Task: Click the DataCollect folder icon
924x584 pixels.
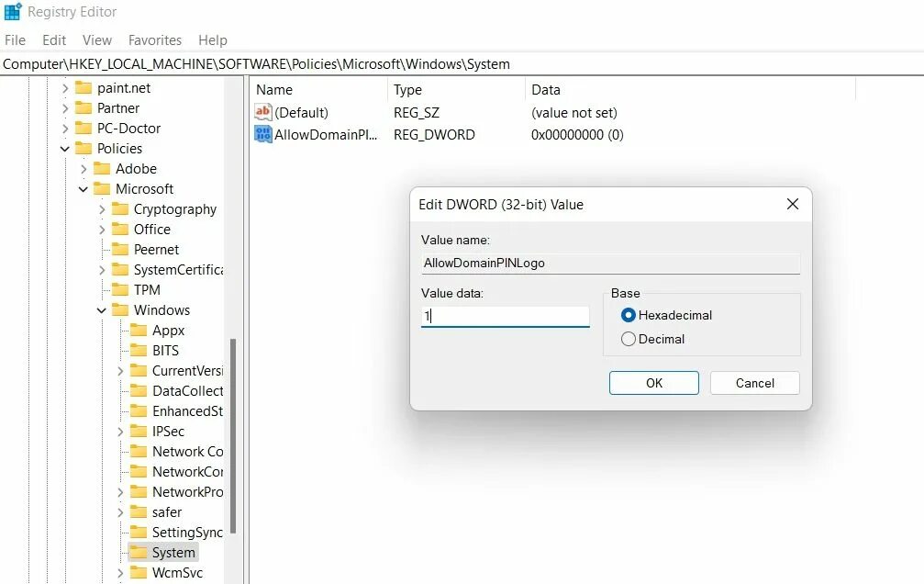Action: click(139, 390)
